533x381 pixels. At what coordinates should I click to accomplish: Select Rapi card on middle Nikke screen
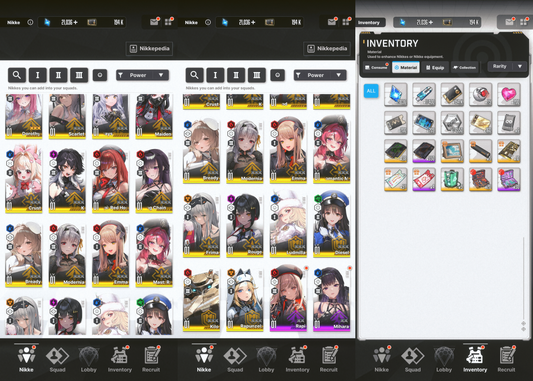[x=288, y=299]
